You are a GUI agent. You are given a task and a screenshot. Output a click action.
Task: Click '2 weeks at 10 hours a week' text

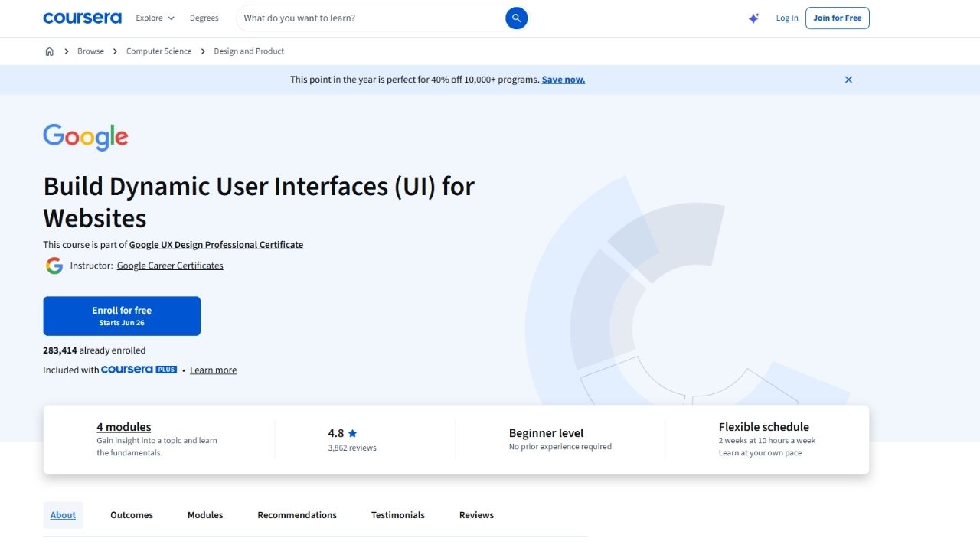[767, 441]
